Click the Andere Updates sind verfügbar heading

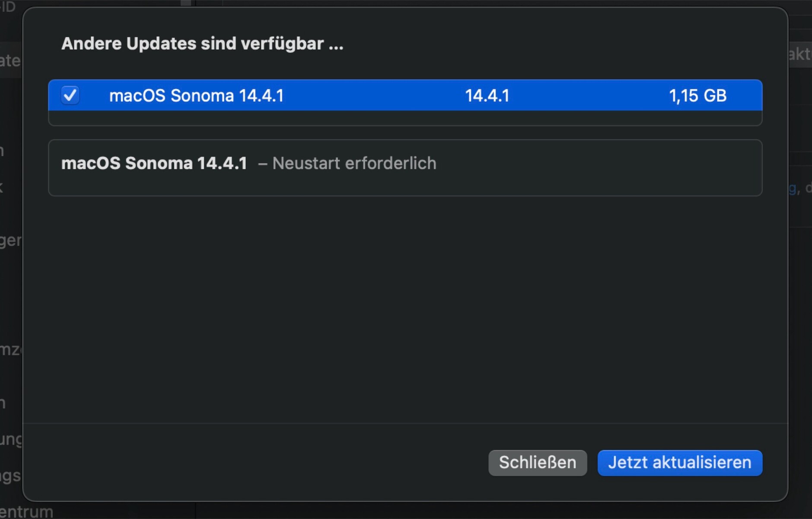[x=202, y=44]
